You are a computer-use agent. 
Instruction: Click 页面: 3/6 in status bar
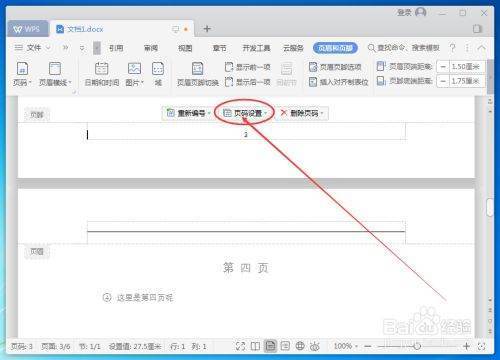(55, 347)
